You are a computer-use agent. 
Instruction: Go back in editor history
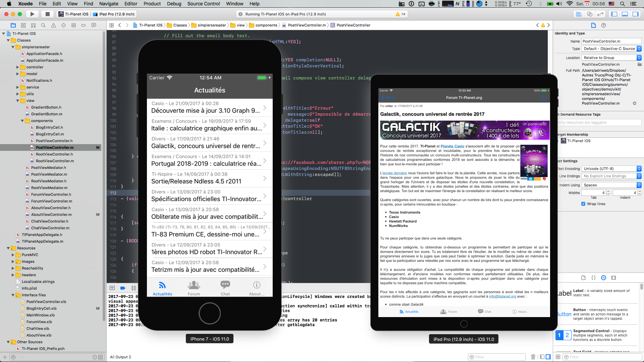(x=120, y=25)
